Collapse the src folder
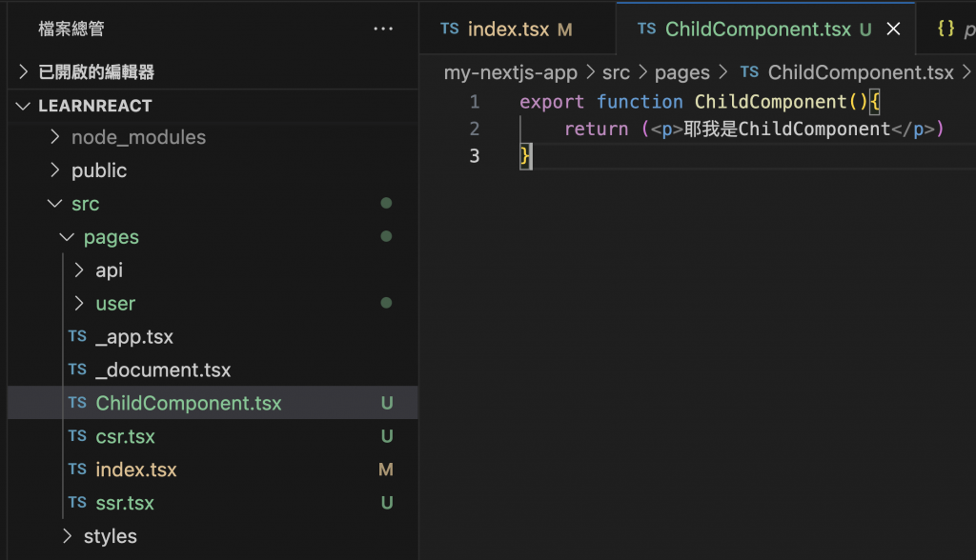Viewport: 976px width, 560px height. pyautogui.click(x=55, y=204)
